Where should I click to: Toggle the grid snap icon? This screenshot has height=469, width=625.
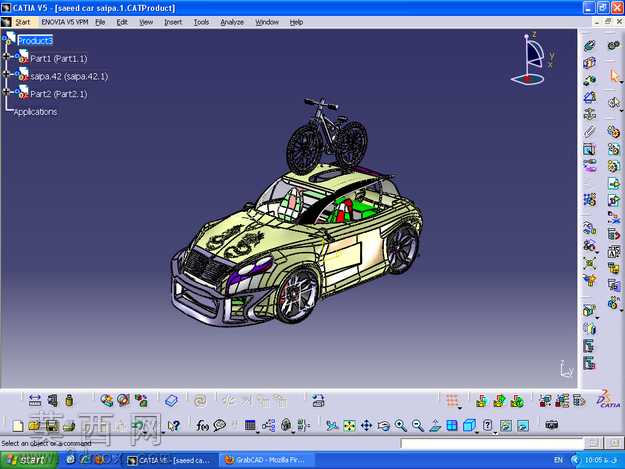click(452, 400)
